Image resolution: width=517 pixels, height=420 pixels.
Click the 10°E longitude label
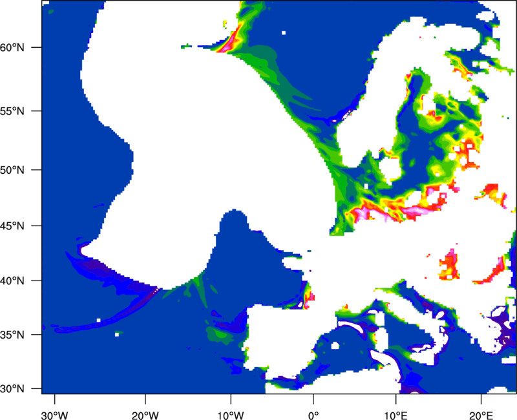(x=396, y=415)
